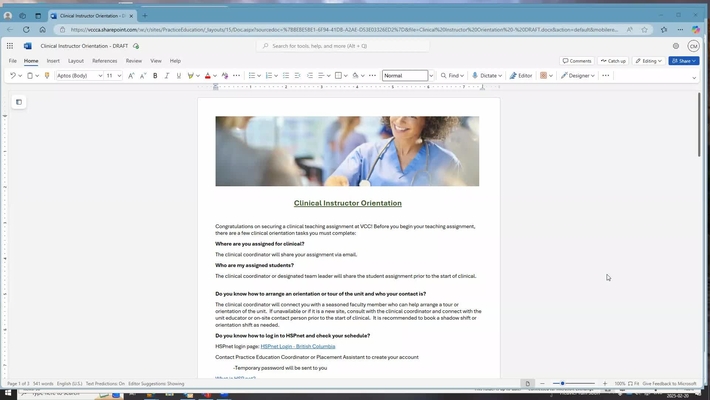Switch to the Insert tab
710x400 pixels.
pos(53,61)
